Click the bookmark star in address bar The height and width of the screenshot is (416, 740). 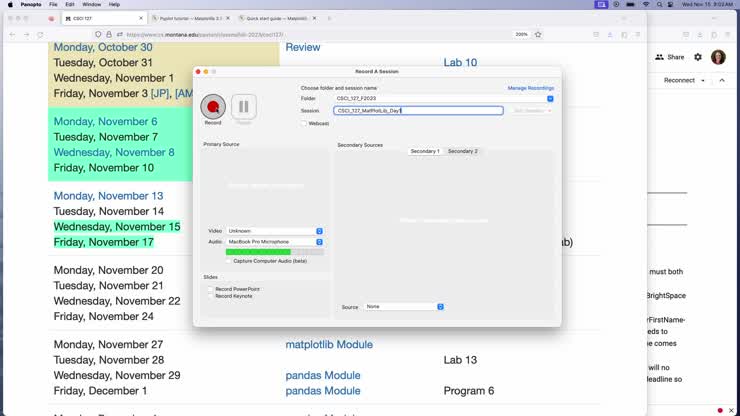(538, 34)
